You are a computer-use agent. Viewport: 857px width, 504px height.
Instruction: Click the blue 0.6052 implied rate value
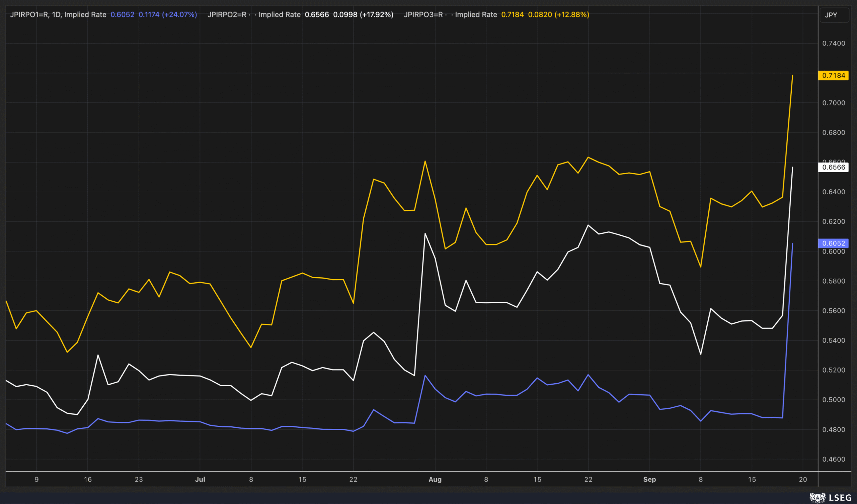coord(123,15)
